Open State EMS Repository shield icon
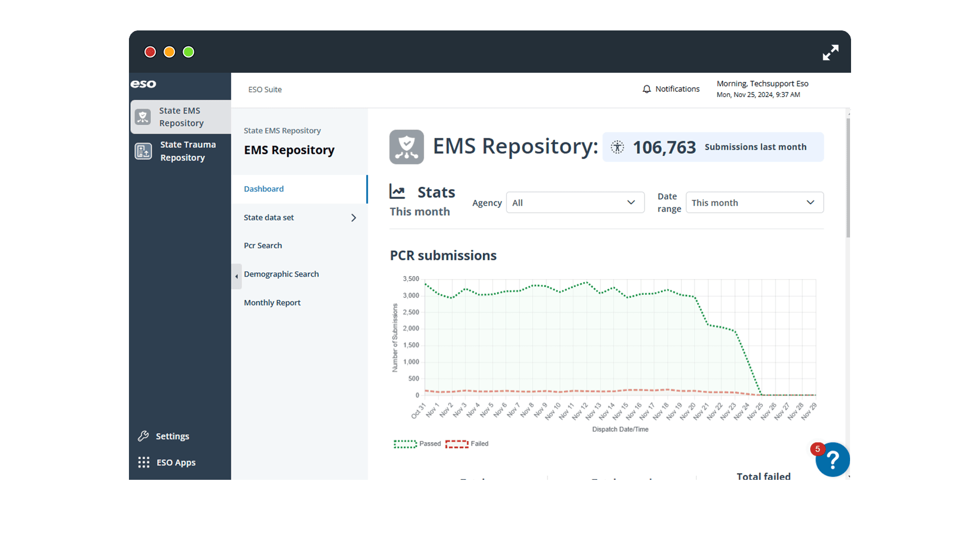This screenshot has height=551, width=980. pyautogui.click(x=143, y=117)
